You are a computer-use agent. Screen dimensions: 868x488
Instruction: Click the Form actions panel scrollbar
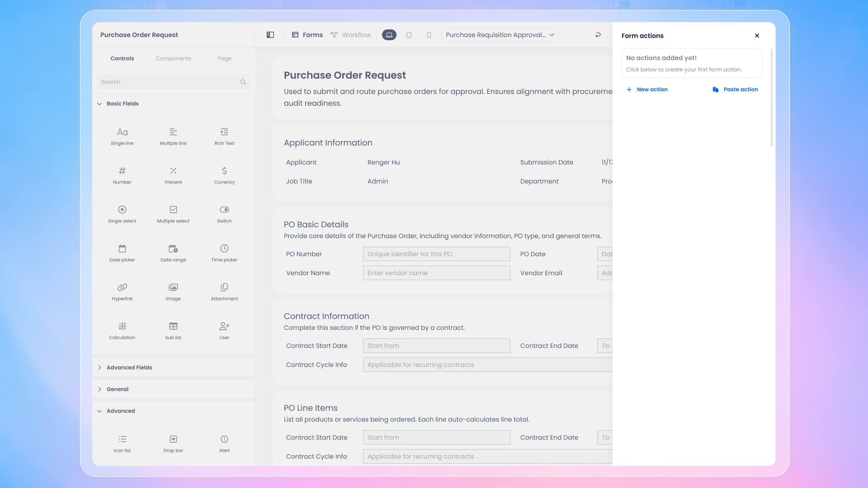771,97
